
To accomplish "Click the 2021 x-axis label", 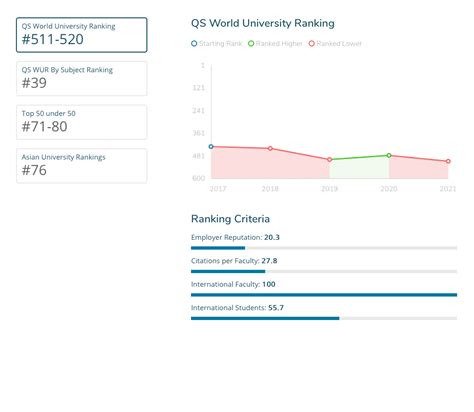I will point(448,189).
